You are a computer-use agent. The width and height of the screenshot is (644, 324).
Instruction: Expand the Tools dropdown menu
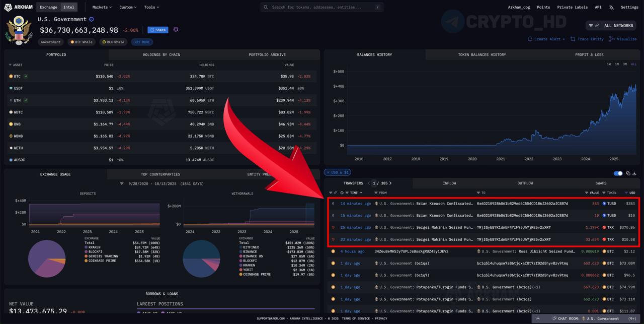pos(151,7)
